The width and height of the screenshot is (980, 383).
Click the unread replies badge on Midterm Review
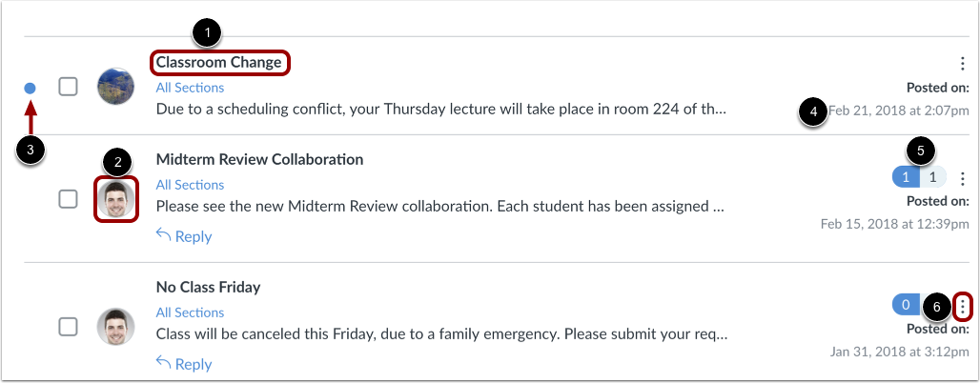906,177
